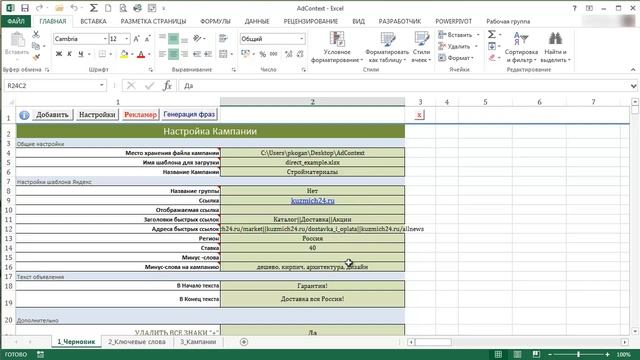Open the Cambria font name dropdown
The height and width of the screenshot is (360, 640).
click(105, 39)
